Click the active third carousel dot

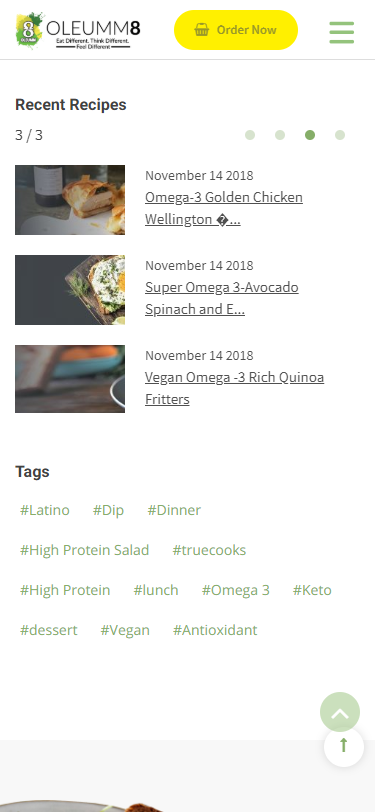(310, 135)
